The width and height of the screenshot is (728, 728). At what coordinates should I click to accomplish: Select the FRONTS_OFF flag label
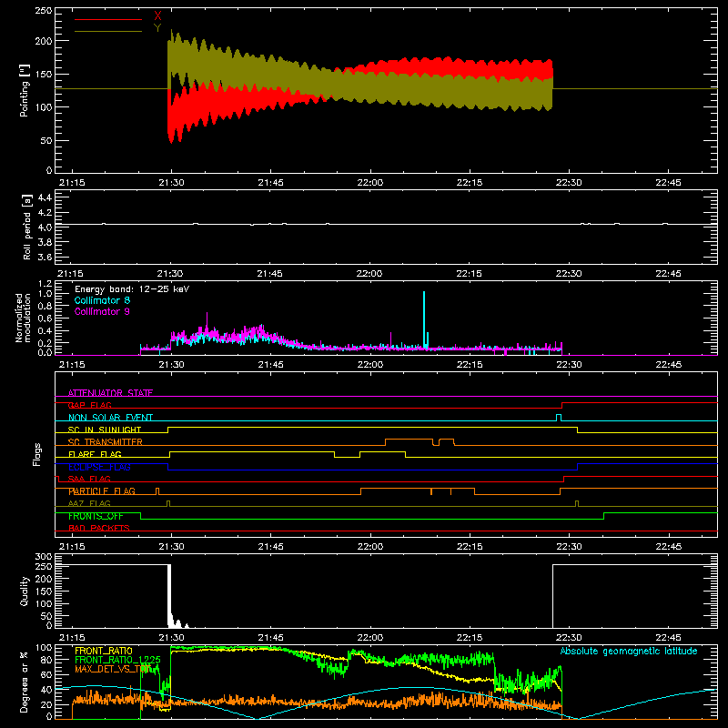96,516
